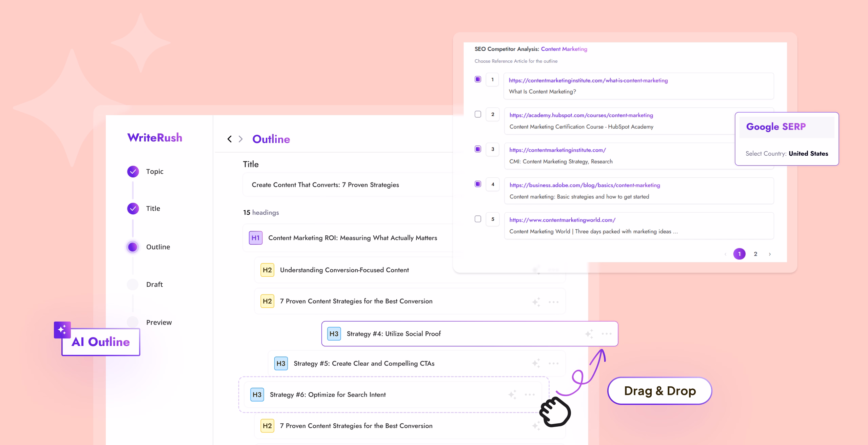Click 'What Is Content Marketing?' result title
This screenshot has width=868, height=445.
coord(542,92)
